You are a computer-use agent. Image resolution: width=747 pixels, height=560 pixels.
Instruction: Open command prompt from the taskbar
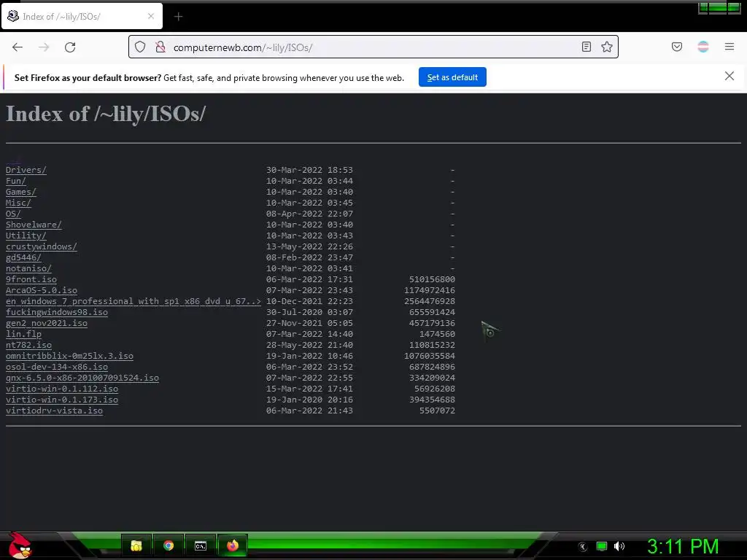[x=201, y=545]
